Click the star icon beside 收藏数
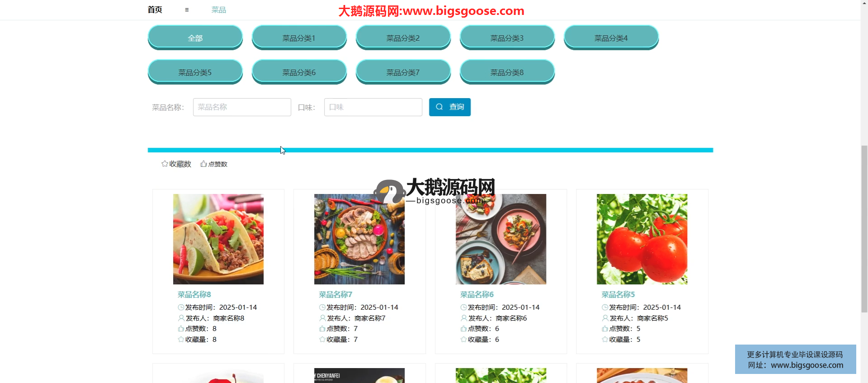The height and width of the screenshot is (383, 868). coord(165,164)
